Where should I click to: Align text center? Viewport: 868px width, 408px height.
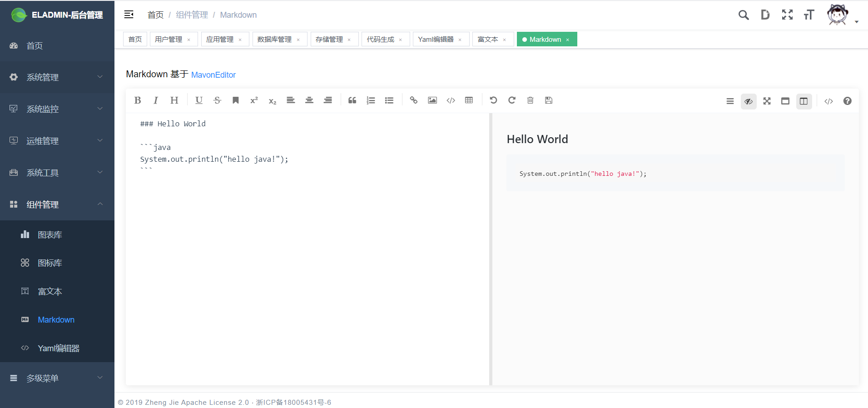click(309, 100)
